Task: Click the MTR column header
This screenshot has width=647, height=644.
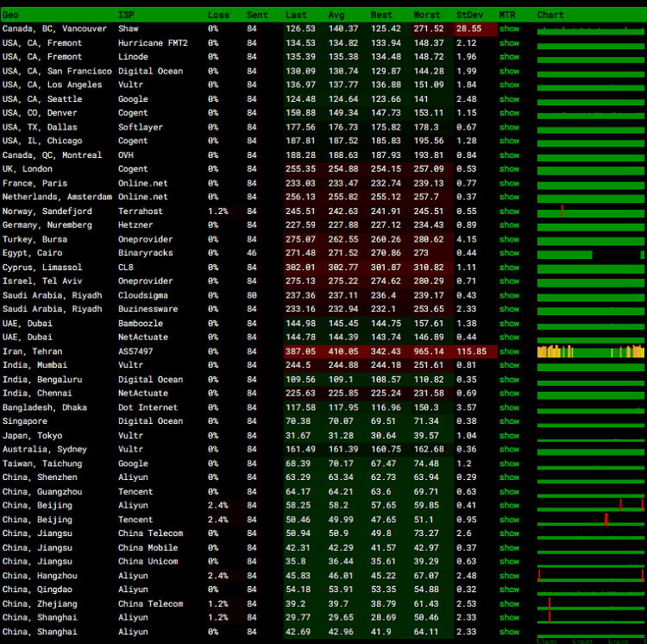Action: pos(507,15)
